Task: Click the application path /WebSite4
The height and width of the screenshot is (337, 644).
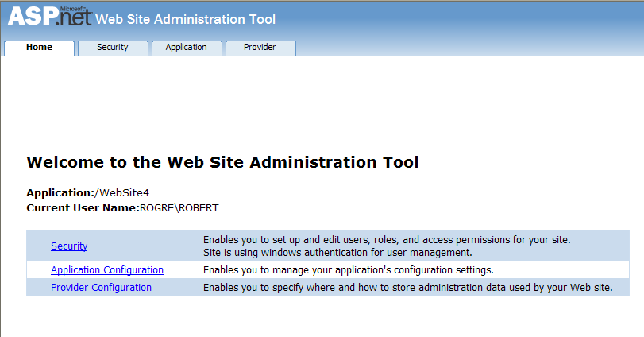Action: (x=122, y=193)
